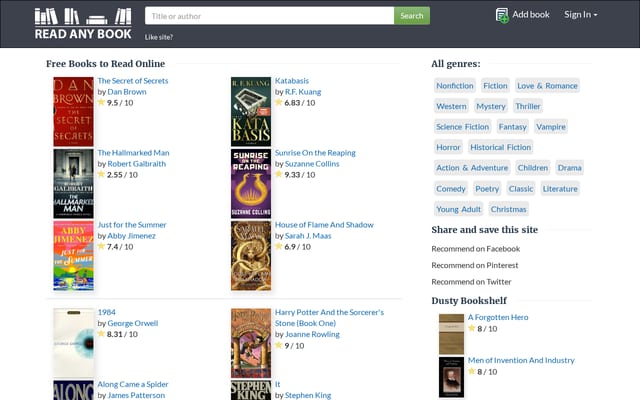This screenshot has height=400, width=640.
Task: Visit author Robert Galbraith's page
Action: tap(137, 164)
